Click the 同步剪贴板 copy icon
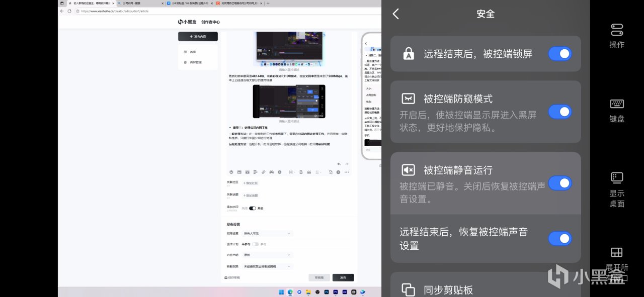The image size is (644, 297). (409, 289)
